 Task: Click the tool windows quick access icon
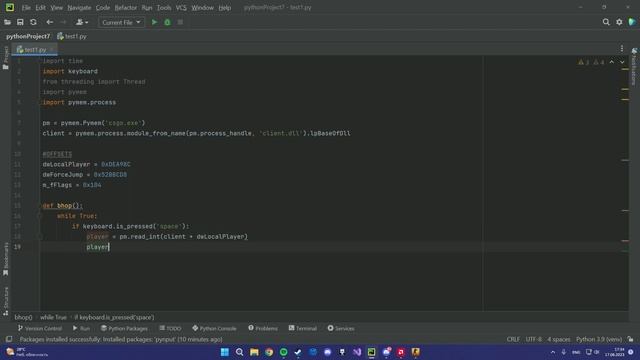point(9,339)
